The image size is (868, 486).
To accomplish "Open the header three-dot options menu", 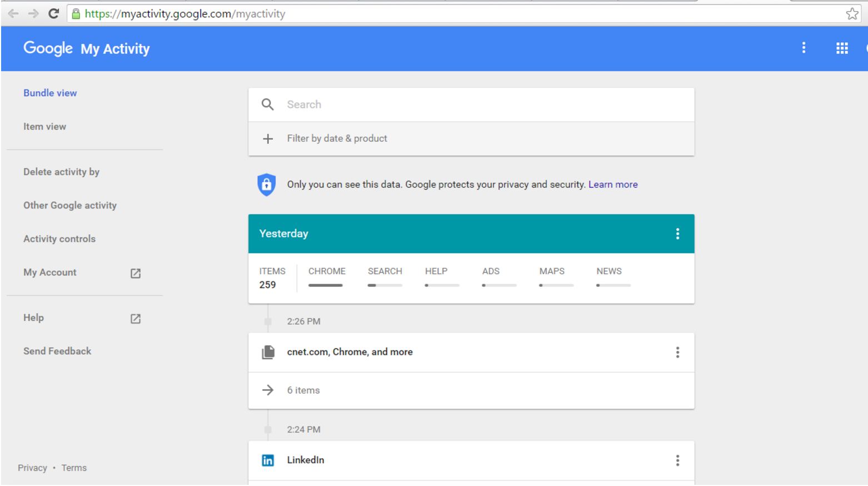I will point(803,48).
